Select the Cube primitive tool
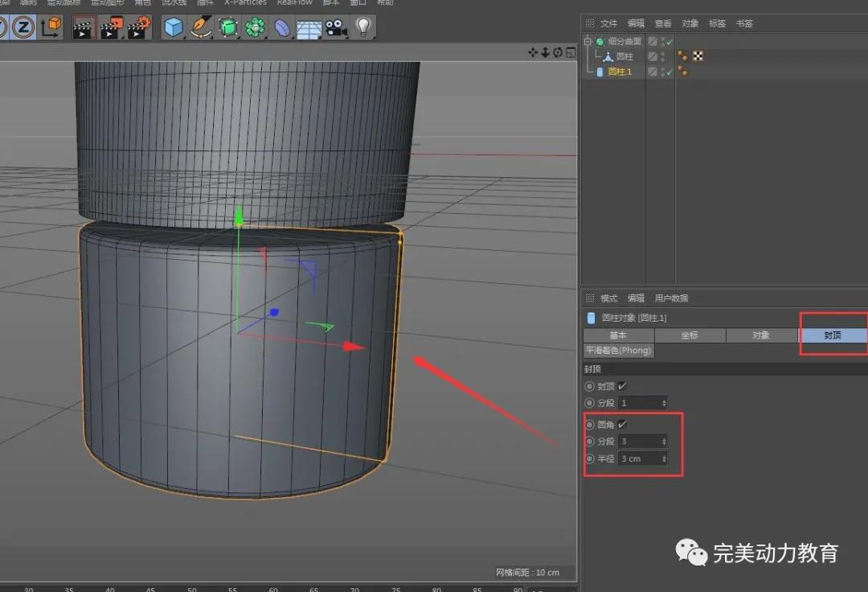This screenshot has height=592, width=868. click(x=174, y=28)
